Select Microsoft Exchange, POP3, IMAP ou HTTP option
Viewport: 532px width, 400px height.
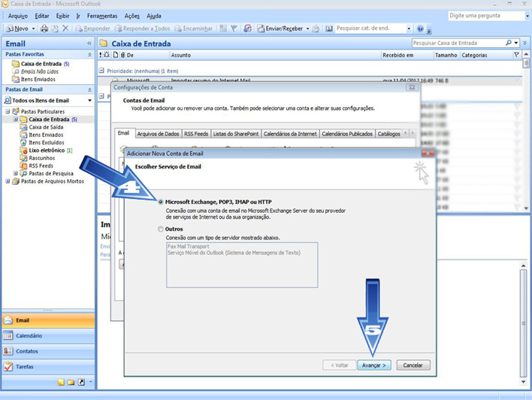[161, 202]
